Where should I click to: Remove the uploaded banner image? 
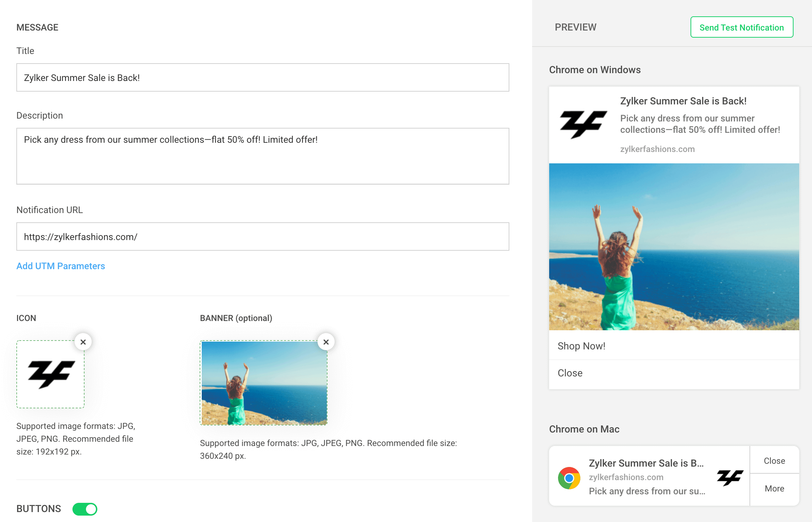point(326,342)
